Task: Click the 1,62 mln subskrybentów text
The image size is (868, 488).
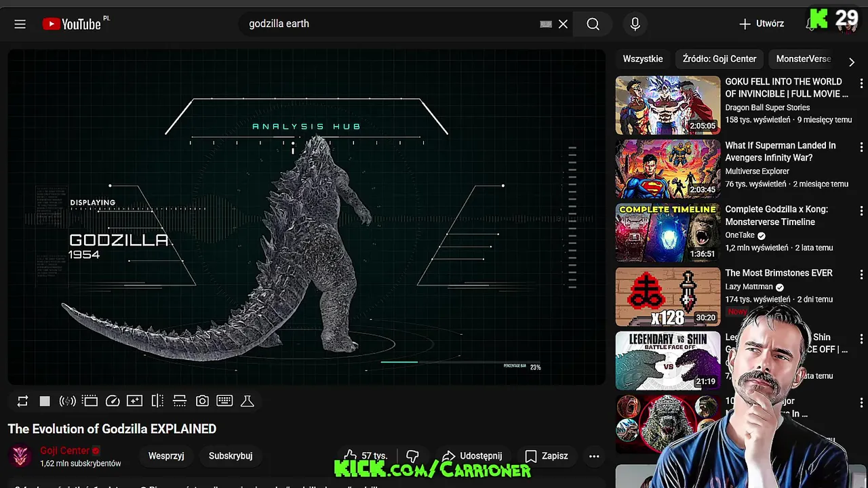Action: (80, 464)
